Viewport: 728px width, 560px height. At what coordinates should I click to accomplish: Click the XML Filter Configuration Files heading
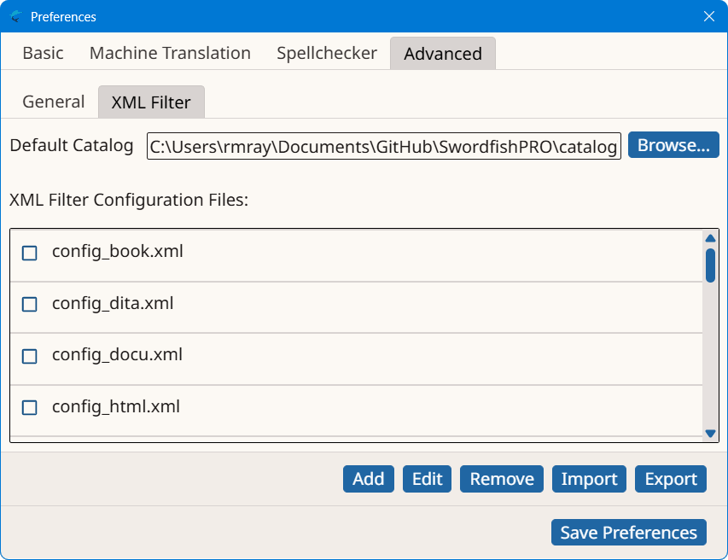tap(129, 200)
